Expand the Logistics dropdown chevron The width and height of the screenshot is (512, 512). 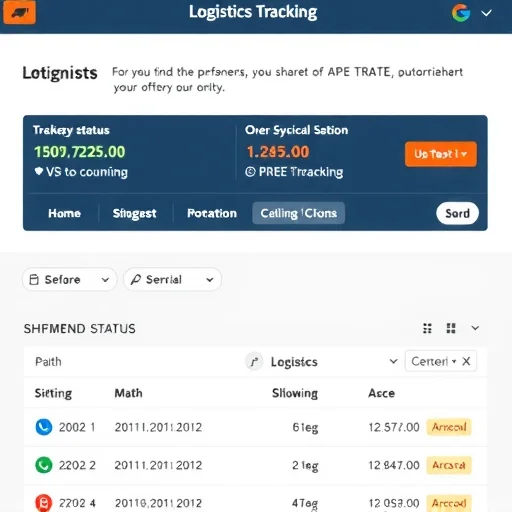point(393,361)
